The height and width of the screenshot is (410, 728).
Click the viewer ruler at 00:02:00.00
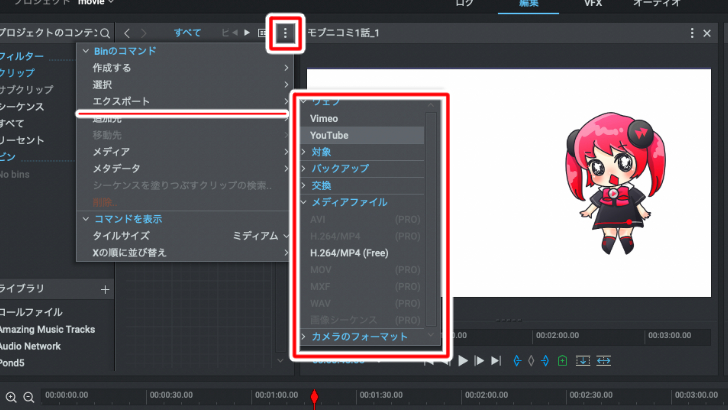557,335
